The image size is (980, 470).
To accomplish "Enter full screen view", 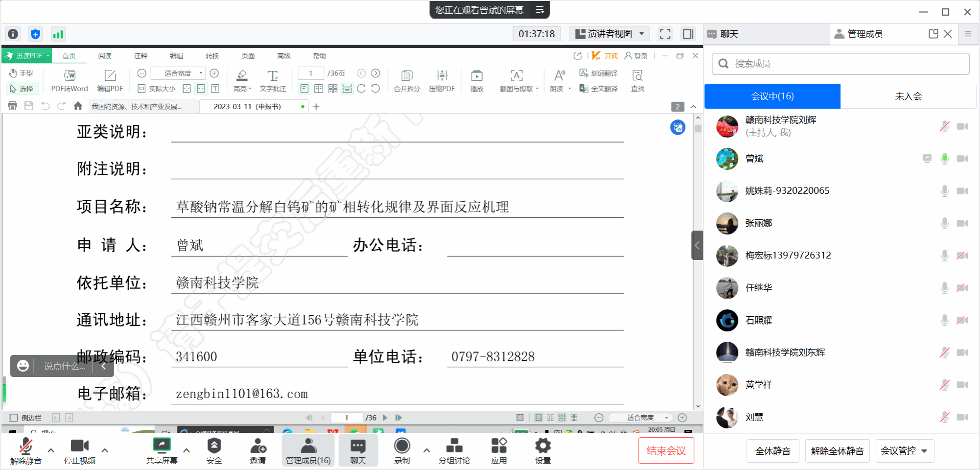I will [x=665, y=34].
